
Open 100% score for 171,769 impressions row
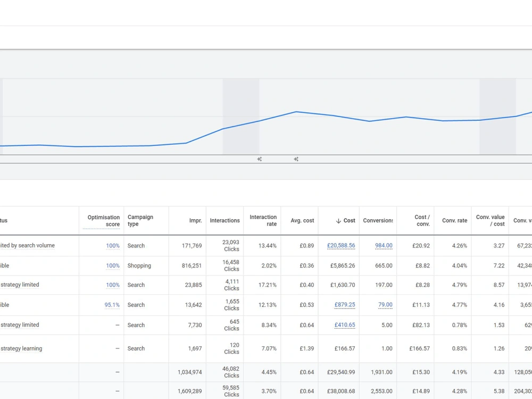coord(113,246)
